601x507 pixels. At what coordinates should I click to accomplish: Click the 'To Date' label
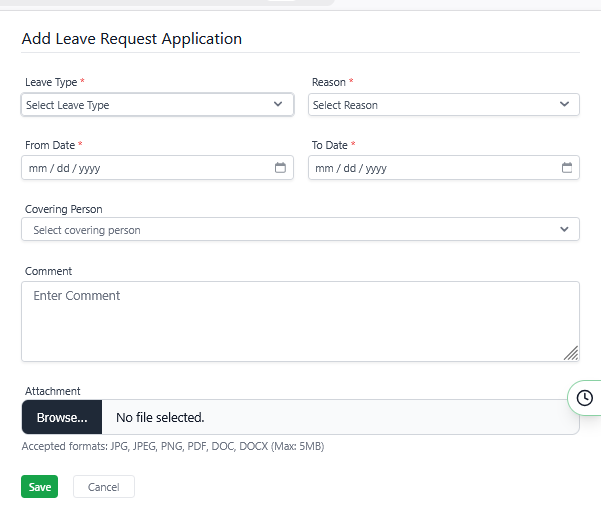point(330,145)
